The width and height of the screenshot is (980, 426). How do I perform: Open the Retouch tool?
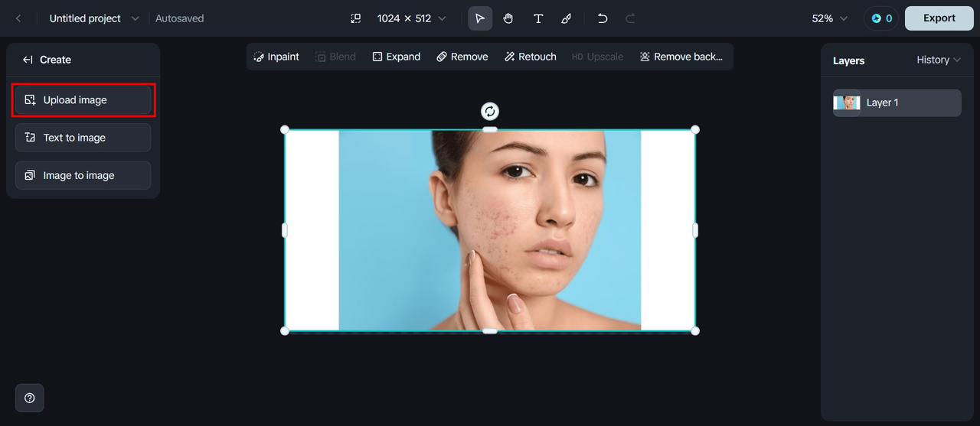(x=530, y=57)
